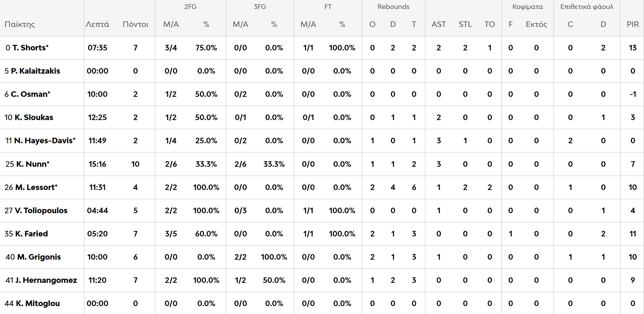This screenshot has width=644, height=314.
Task: Select K. Mitoglou player name
Action: point(38,303)
